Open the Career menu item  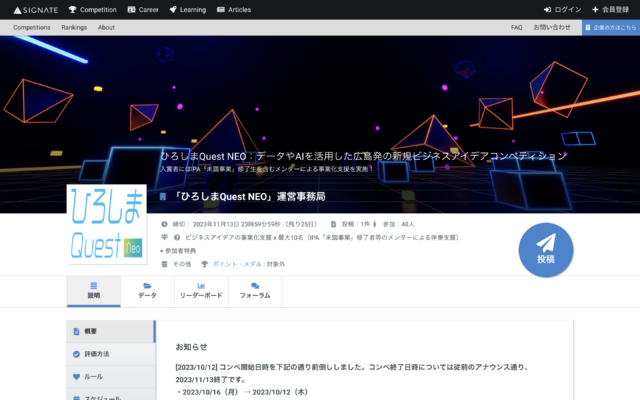143,10
